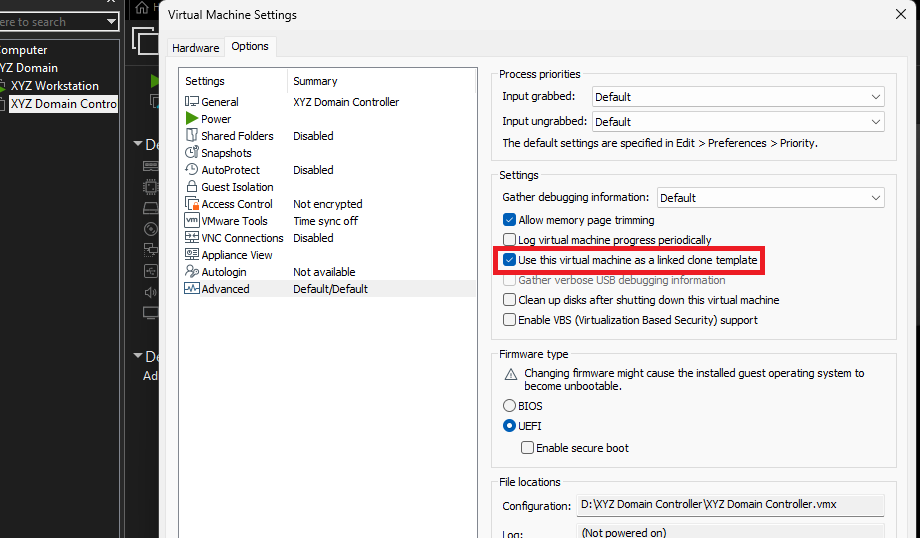Enable Clean up disks after shutting down

click(x=509, y=300)
